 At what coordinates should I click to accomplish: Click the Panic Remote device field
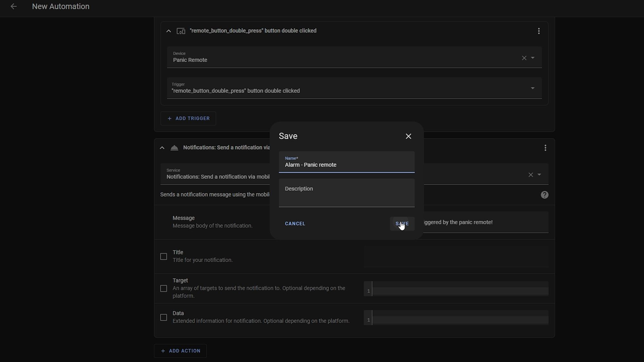(354, 57)
